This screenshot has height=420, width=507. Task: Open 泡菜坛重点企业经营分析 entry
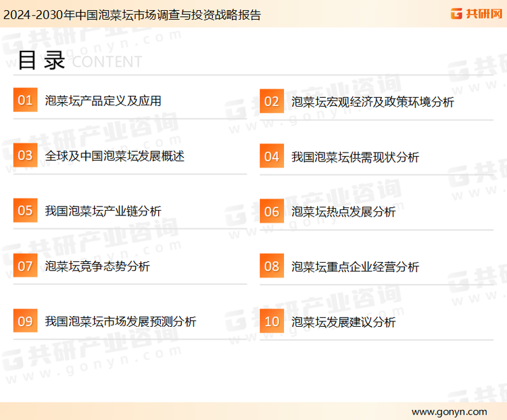(355, 267)
